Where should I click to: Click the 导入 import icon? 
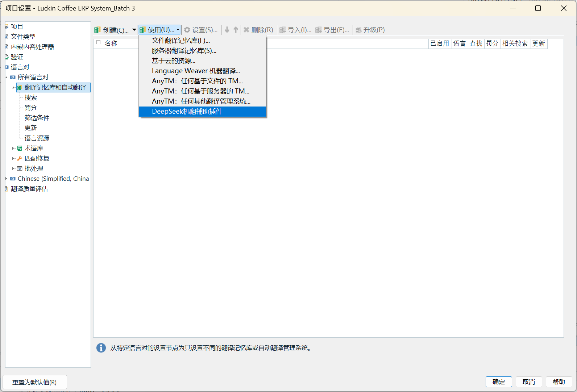(283, 30)
